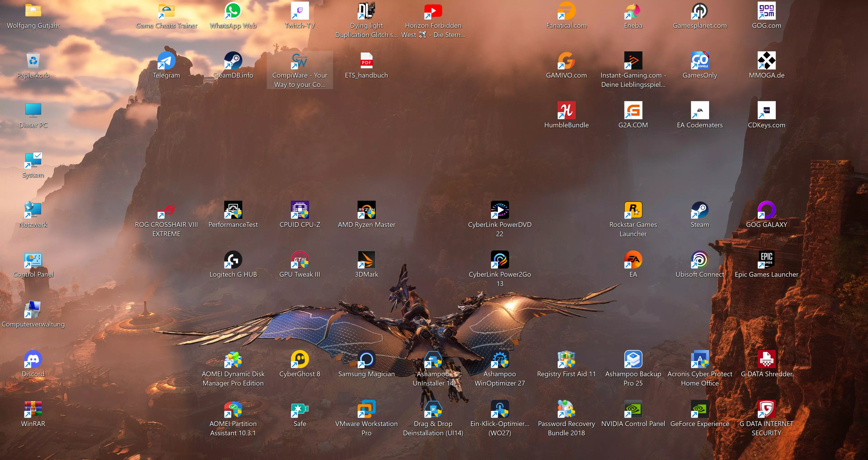Viewport: 868px width, 460px height.
Task: Click the Ashampoo WinOptimizer 27 icon
Action: [500, 359]
